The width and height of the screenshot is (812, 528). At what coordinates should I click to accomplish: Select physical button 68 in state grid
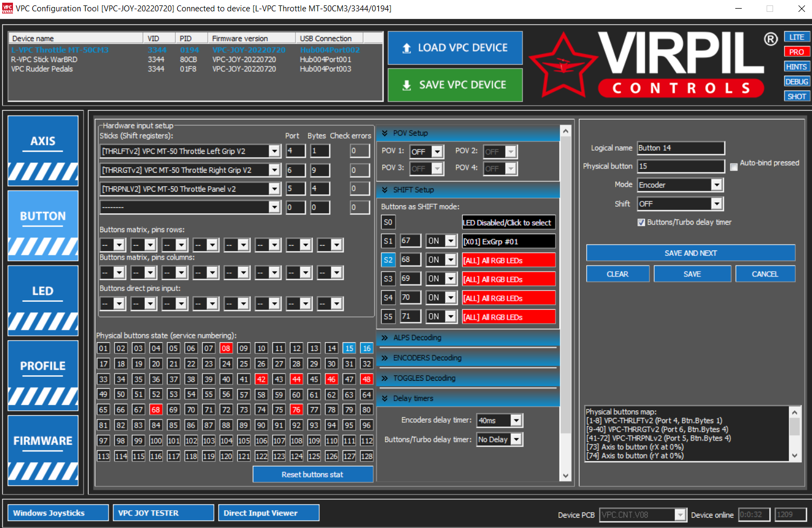156,410
